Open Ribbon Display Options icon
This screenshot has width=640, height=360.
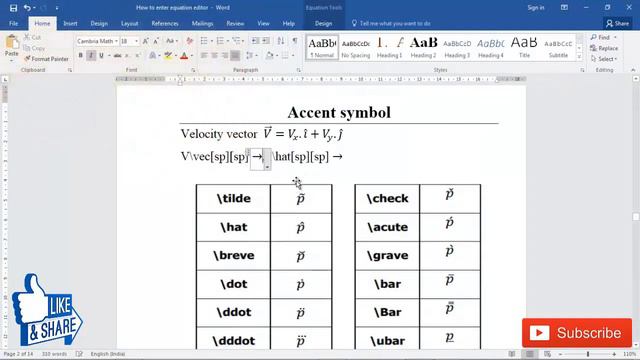pos(564,8)
